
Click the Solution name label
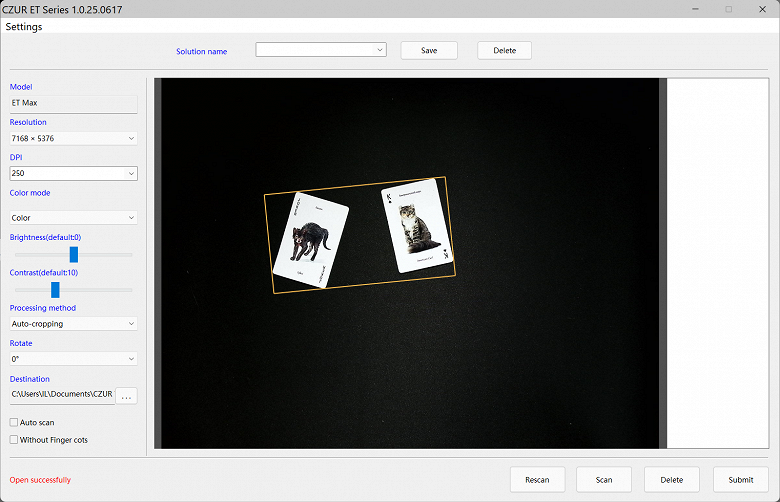pos(201,51)
